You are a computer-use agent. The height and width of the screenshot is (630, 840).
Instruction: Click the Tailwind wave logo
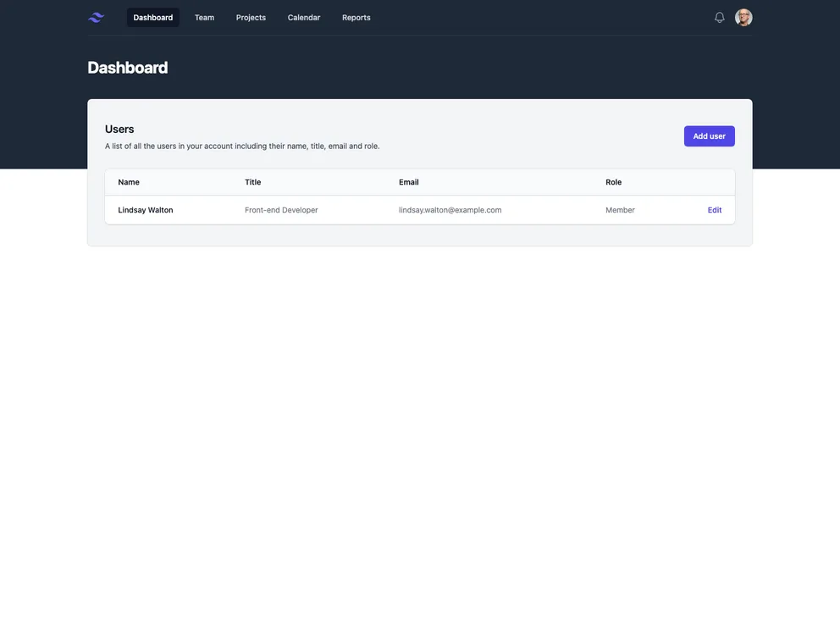coord(97,18)
